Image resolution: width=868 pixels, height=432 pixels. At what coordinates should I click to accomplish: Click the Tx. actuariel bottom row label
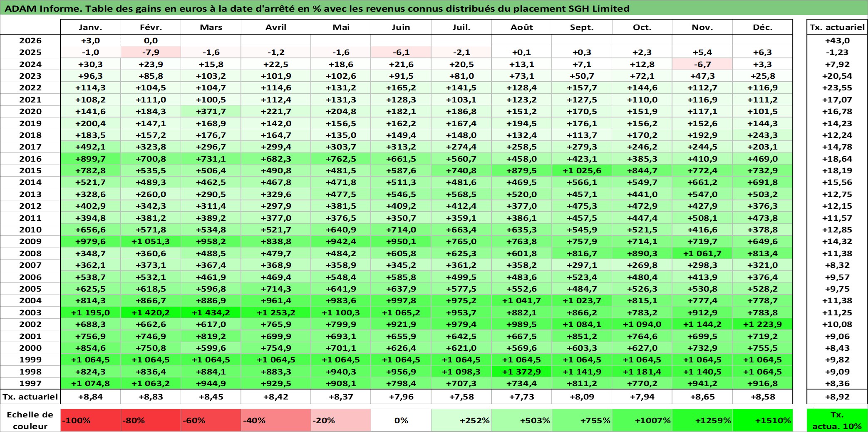[30, 397]
